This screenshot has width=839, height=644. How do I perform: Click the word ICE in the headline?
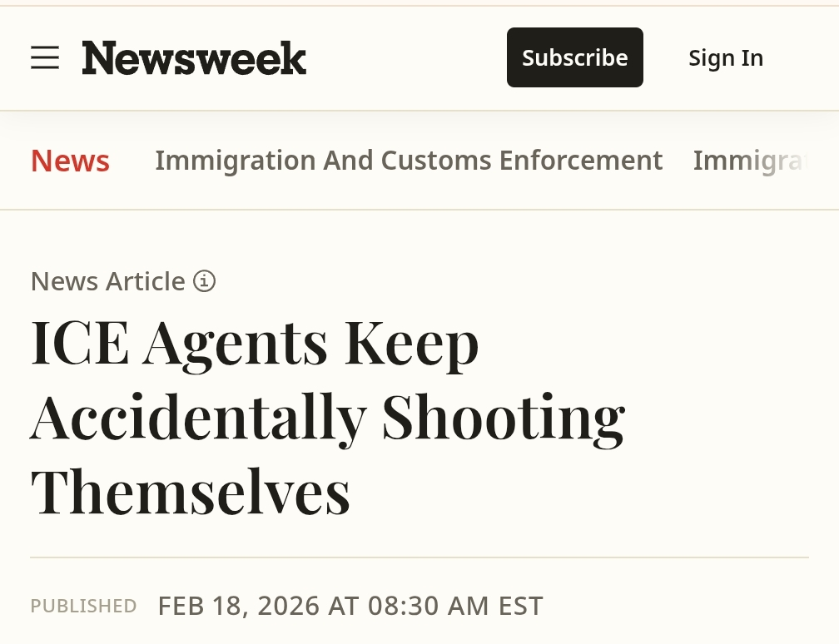click(x=80, y=343)
